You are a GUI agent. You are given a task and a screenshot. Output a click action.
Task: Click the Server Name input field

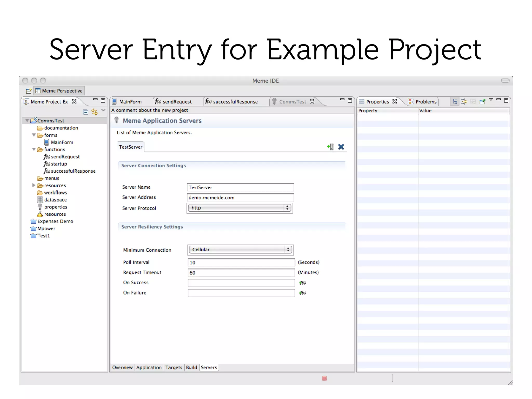point(240,187)
